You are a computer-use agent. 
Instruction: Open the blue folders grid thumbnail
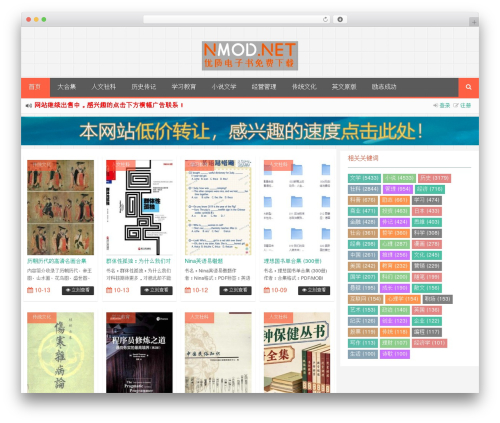(x=297, y=207)
